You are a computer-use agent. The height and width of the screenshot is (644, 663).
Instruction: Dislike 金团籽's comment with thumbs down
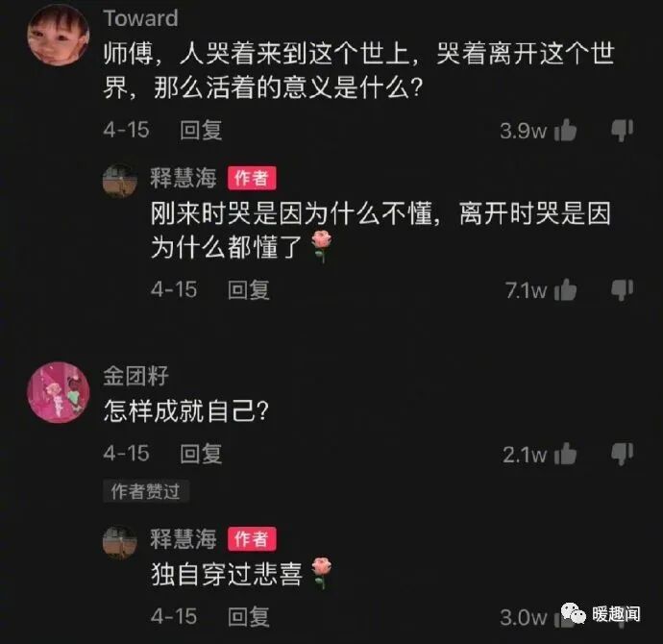pyautogui.click(x=622, y=454)
